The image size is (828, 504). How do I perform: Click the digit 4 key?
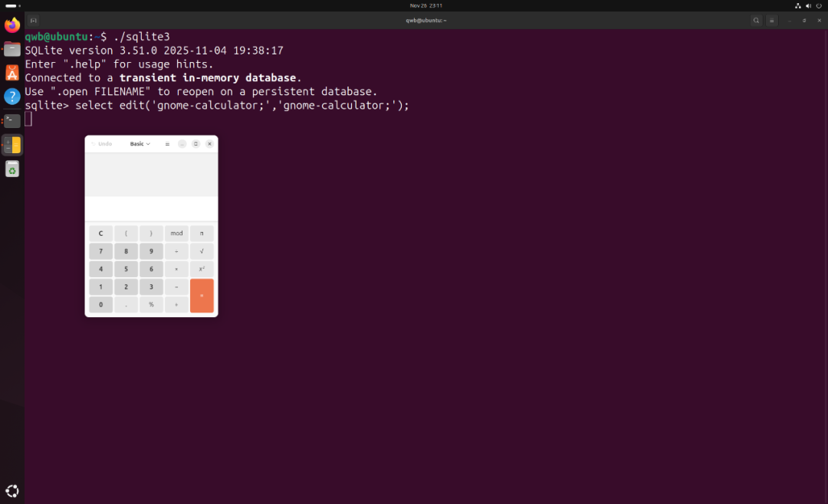pyautogui.click(x=101, y=269)
